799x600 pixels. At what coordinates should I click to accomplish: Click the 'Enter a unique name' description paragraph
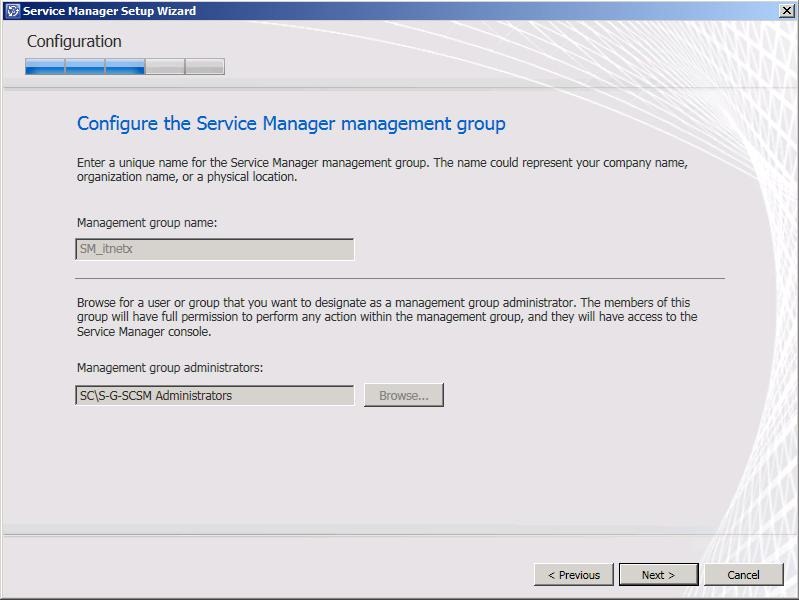tap(382, 169)
